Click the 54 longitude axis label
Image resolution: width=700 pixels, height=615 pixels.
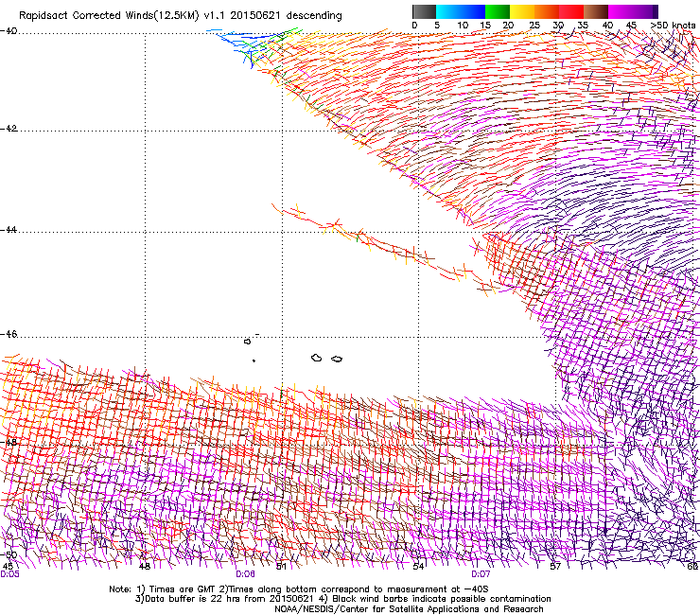pyautogui.click(x=418, y=566)
